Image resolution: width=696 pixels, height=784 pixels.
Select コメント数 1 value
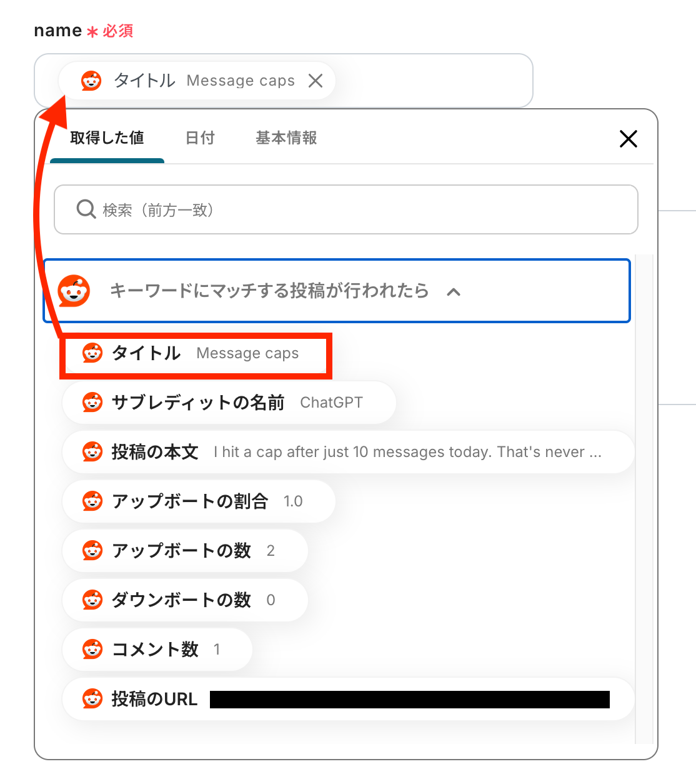click(x=158, y=650)
